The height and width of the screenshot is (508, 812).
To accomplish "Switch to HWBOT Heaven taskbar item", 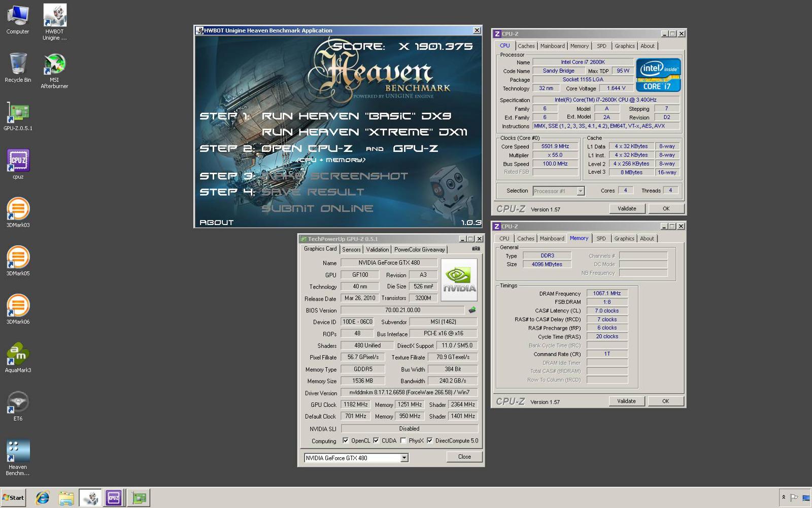I will tap(90, 498).
